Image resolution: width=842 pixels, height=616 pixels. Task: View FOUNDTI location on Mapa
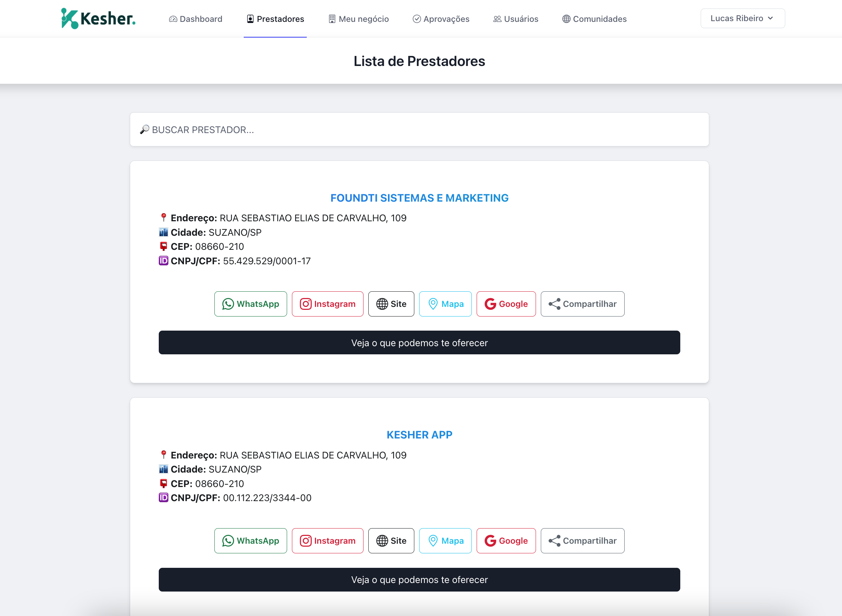[x=445, y=304]
